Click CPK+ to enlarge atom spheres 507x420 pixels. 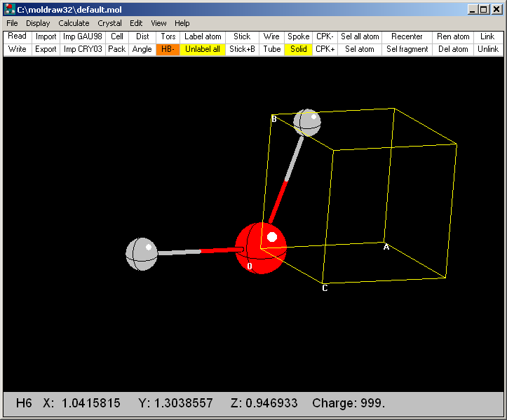[325, 49]
